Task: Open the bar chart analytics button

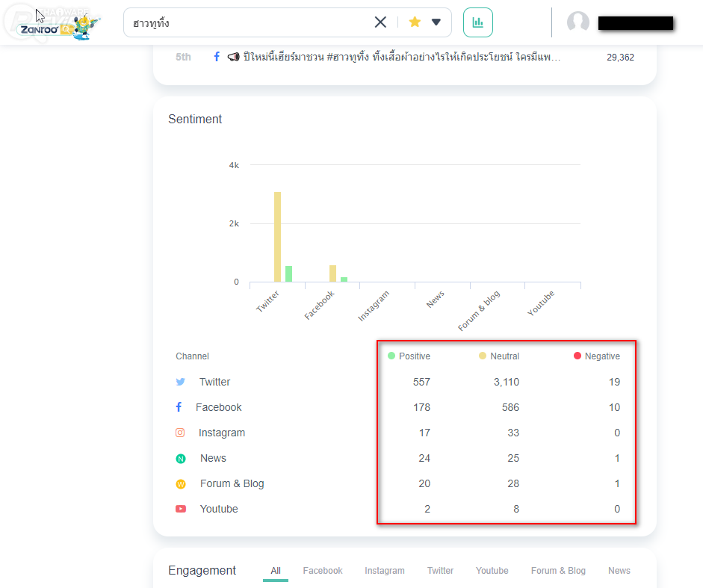Action: point(478,22)
